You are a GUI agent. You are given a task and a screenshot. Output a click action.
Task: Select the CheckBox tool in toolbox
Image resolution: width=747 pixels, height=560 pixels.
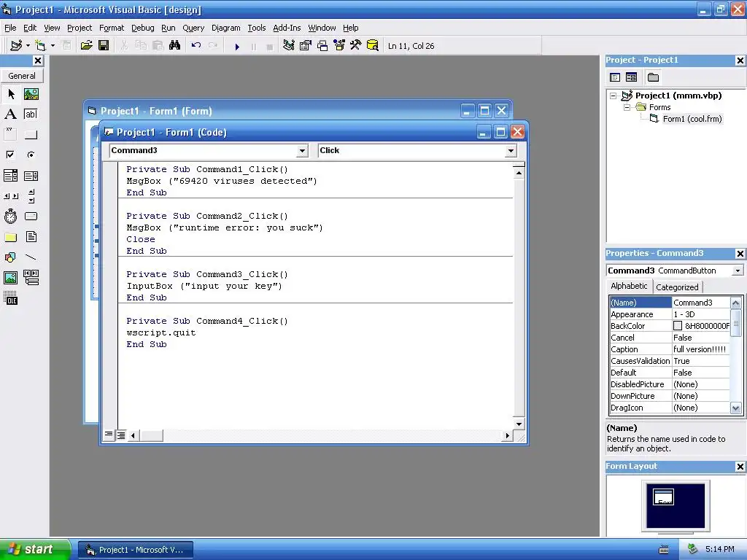pos(10,155)
